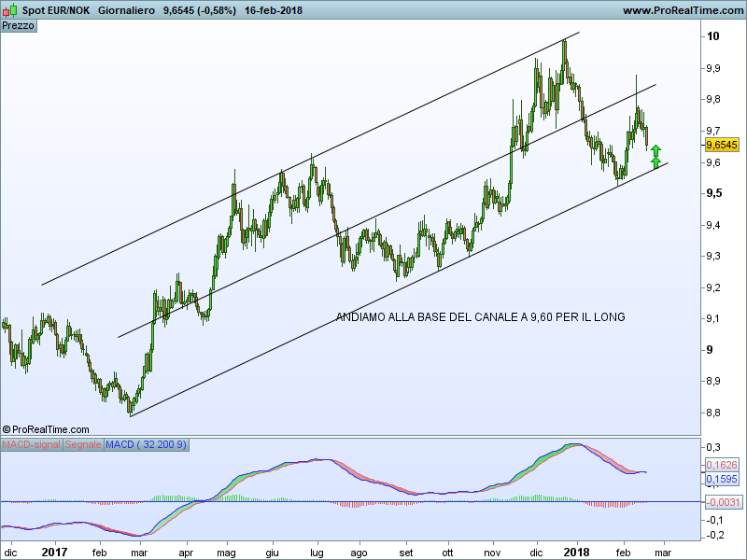Screen dimensions: 747x560
Task: Click the 0,1595 MACD value tag
Action: coord(721,480)
